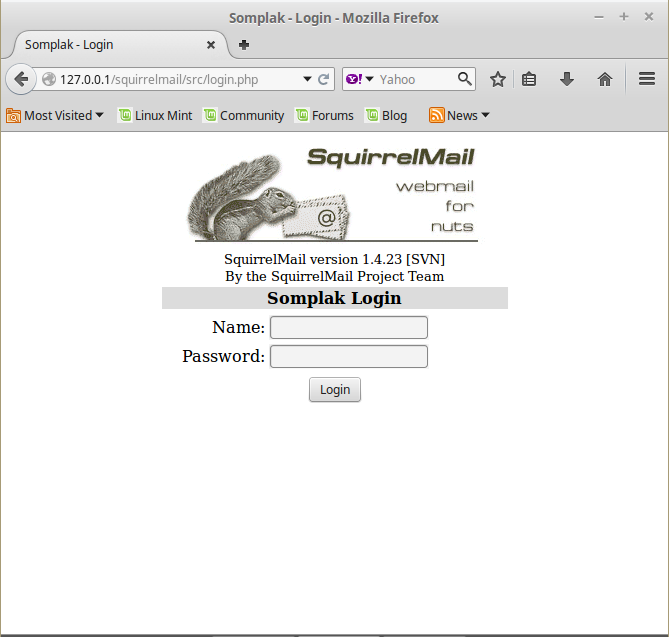This screenshot has width=669, height=637.
Task: Open Yahoo search engine selector dropdown
Action: pos(360,79)
